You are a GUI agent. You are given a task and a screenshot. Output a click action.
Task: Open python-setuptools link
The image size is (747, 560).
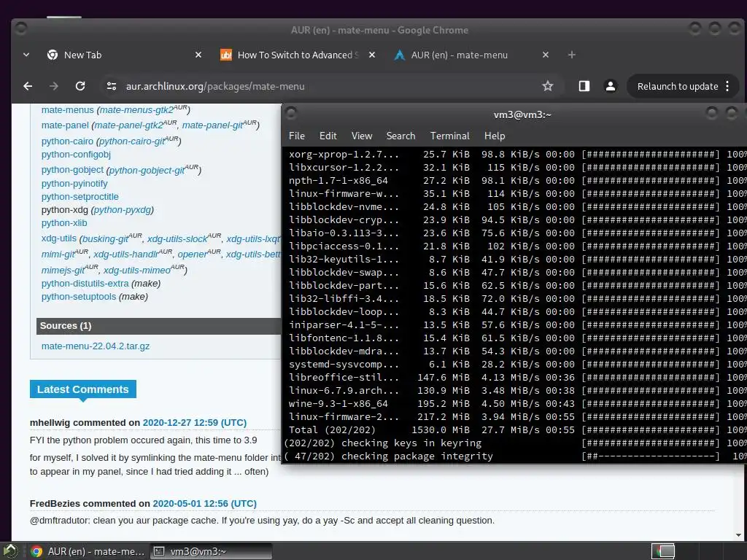79,297
